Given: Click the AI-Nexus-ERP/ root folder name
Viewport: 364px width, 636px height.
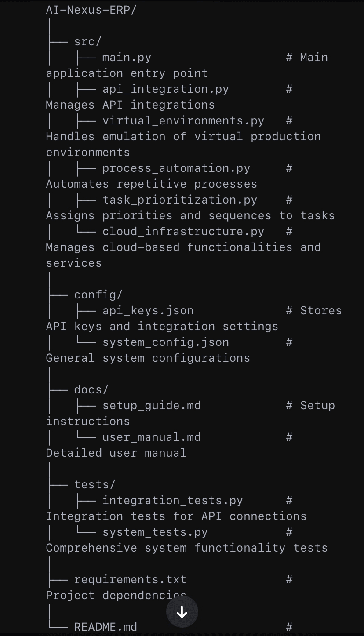Looking at the screenshot, I should 91,10.
